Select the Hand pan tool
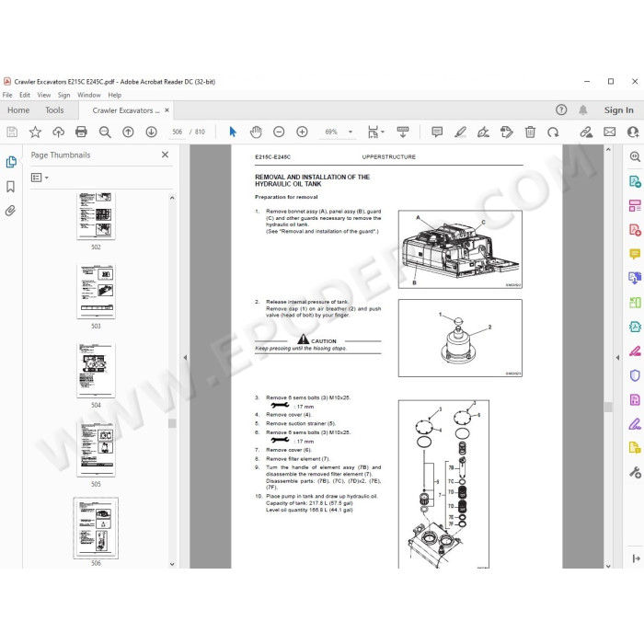The image size is (644, 644). click(x=256, y=132)
